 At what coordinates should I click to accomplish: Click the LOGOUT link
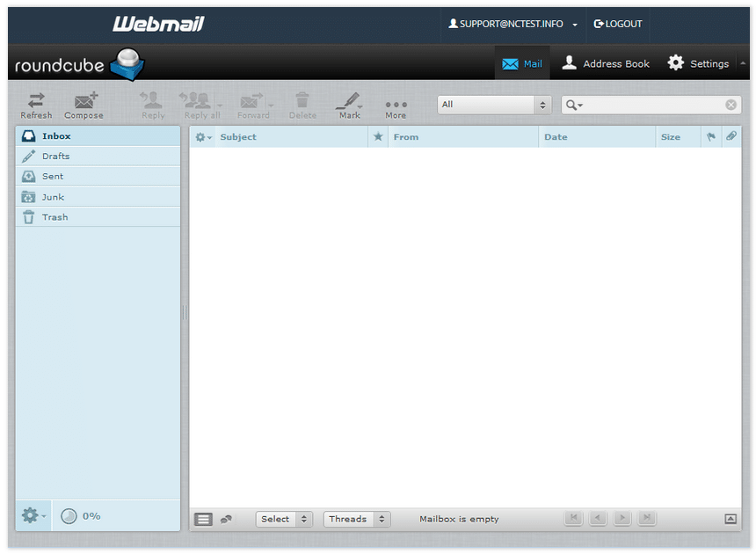tap(618, 24)
